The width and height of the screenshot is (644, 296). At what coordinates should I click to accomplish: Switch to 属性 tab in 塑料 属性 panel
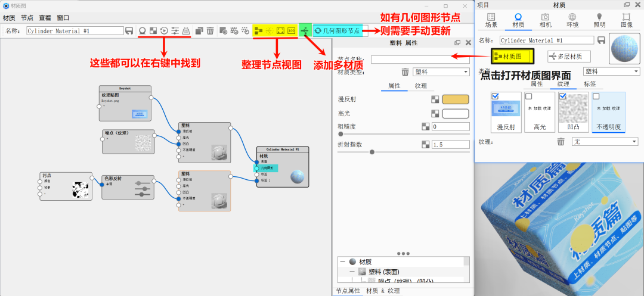[x=394, y=86]
